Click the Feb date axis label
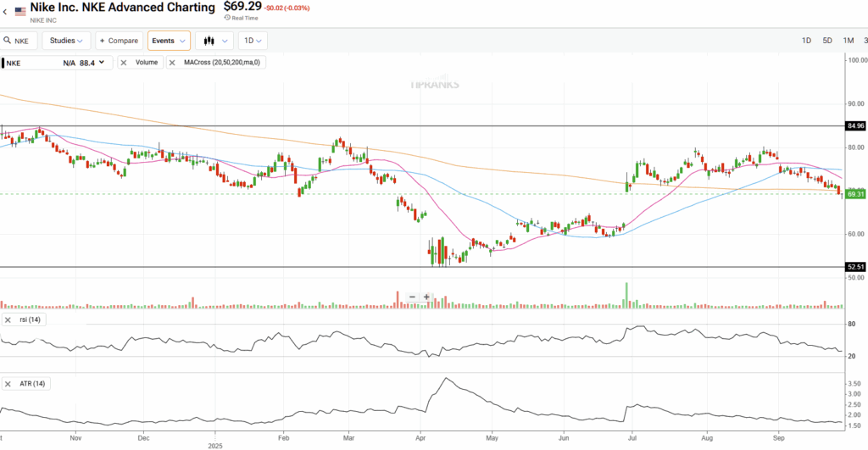868x450 pixels. click(x=283, y=438)
